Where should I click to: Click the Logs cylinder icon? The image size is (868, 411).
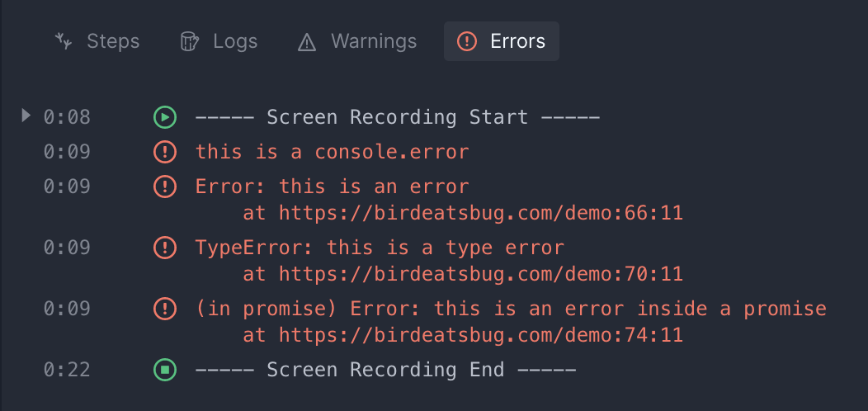(x=189, y=41)
